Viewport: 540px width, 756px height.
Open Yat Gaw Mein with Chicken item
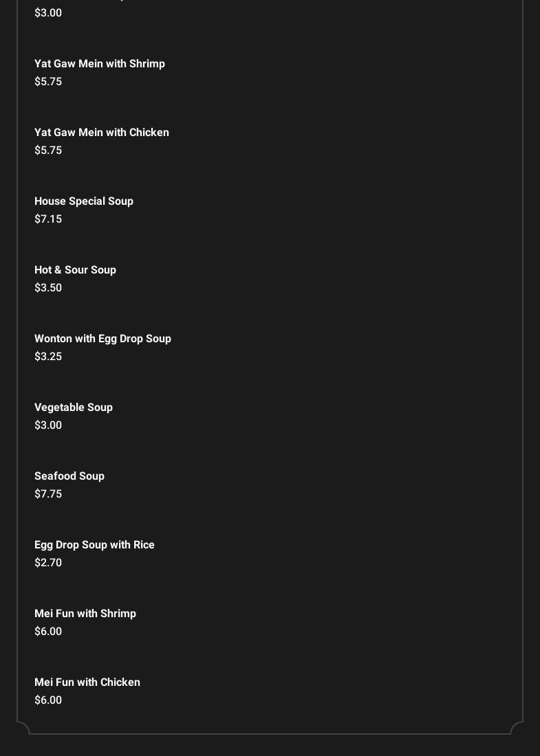(102, 133)
